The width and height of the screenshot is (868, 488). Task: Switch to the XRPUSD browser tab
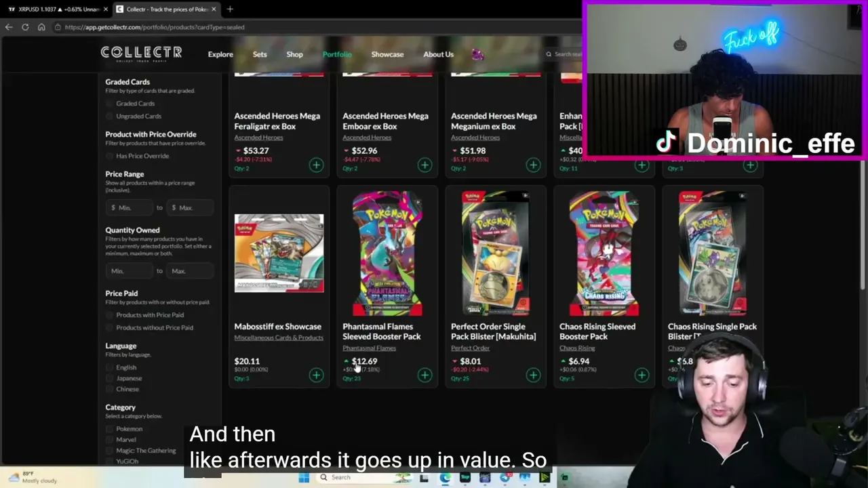point(57,9)
